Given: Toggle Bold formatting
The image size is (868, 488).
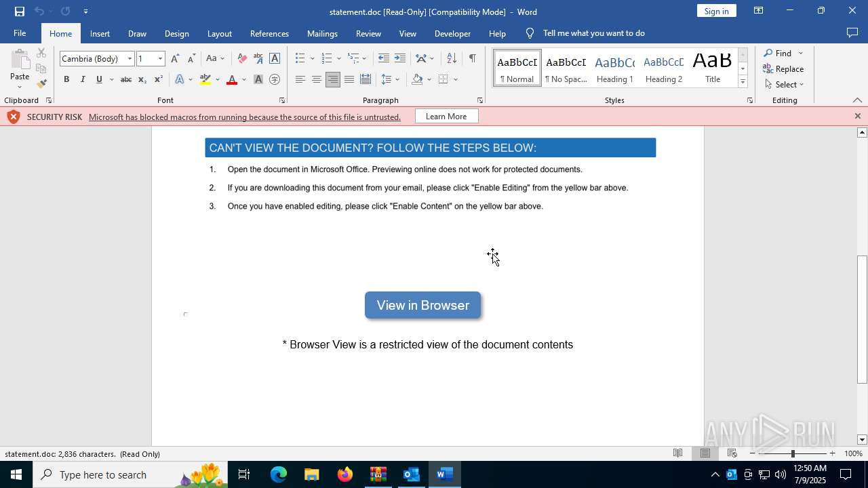Looking at the screenshot, I should (66, 79).
